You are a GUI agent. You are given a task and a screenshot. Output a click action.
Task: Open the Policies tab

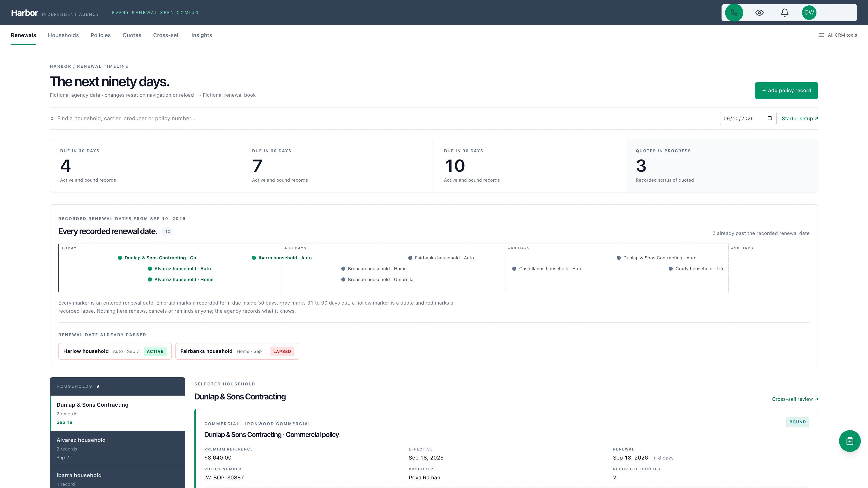point(100,35)
